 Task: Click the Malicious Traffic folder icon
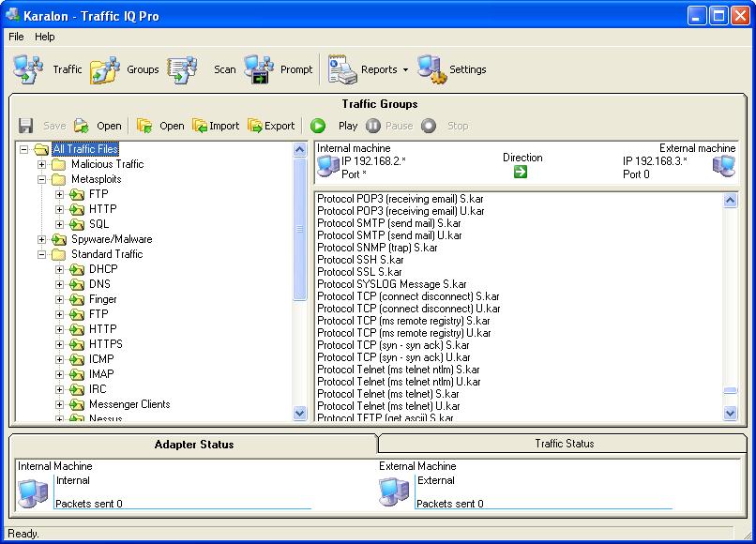pyautogui.click(x=59, y=164)
